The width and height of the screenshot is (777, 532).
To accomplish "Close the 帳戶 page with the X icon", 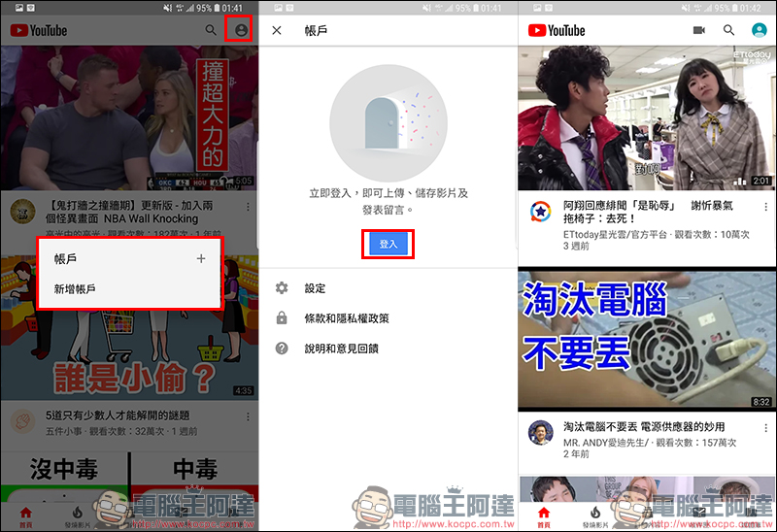I will pos(277,30).
